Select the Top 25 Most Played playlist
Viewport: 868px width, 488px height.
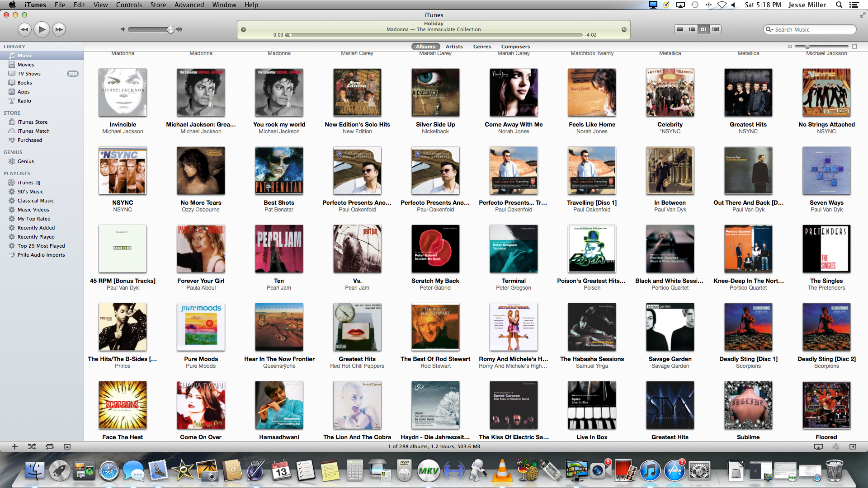(42, 246)
